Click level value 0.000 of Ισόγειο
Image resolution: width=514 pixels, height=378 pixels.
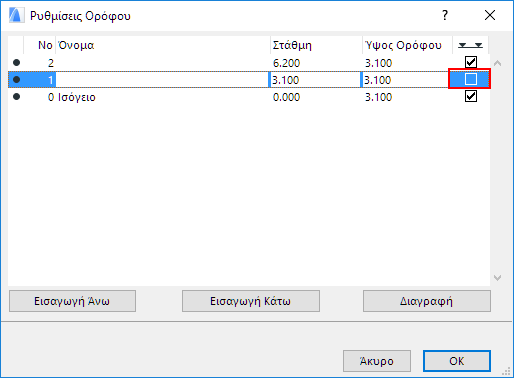coord(286,97)
